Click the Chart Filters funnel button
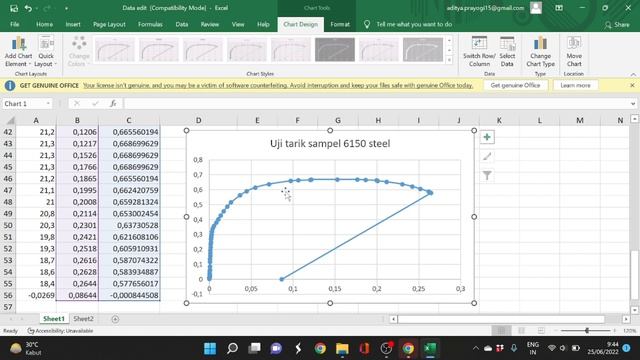Image resolution: width=640 pixels, height=360 pixels. coord(487,176)
